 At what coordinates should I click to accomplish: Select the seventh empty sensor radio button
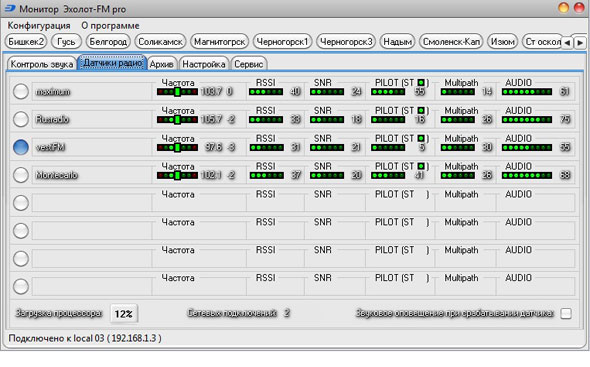click(x=21, y=259)
